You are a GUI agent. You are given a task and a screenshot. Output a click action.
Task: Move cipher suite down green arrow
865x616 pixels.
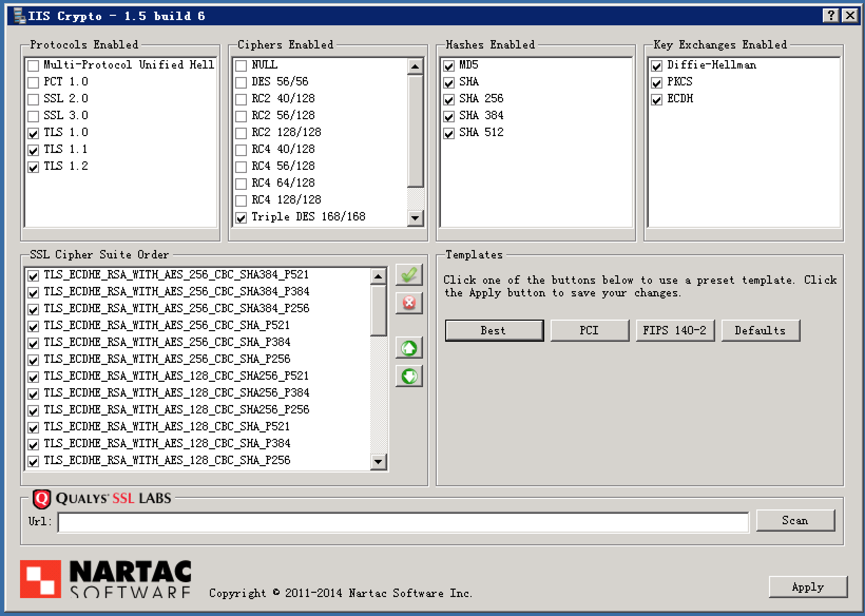(x=409, y=376)
